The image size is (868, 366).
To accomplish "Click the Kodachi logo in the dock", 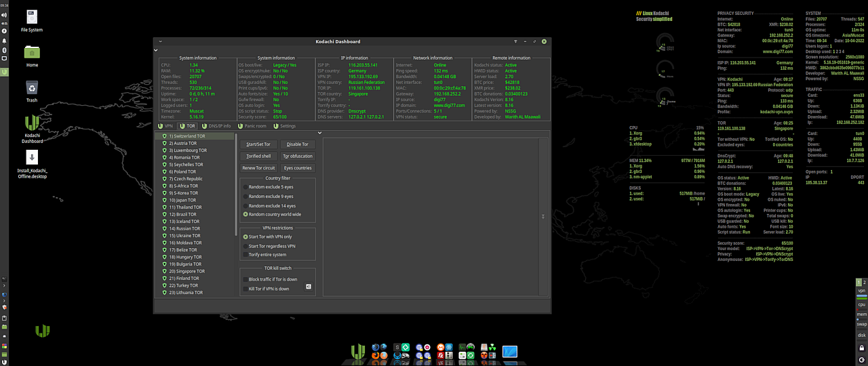I will 358,351.
